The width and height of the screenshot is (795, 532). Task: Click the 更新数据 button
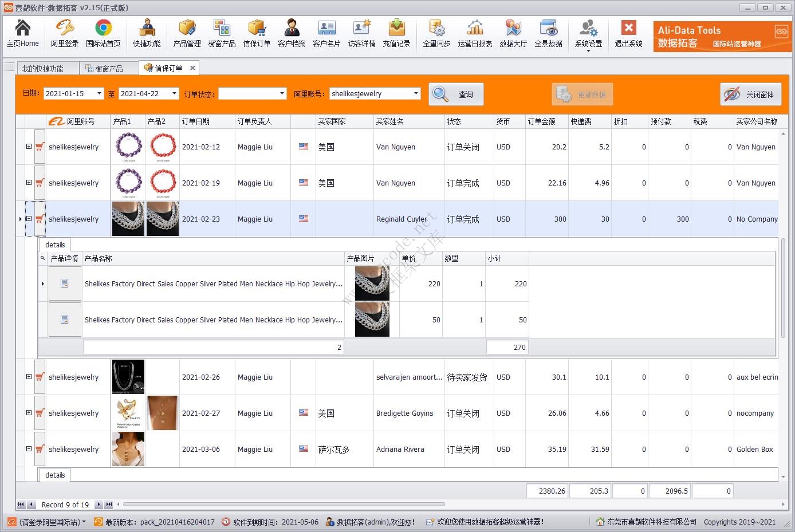[583, 94]
